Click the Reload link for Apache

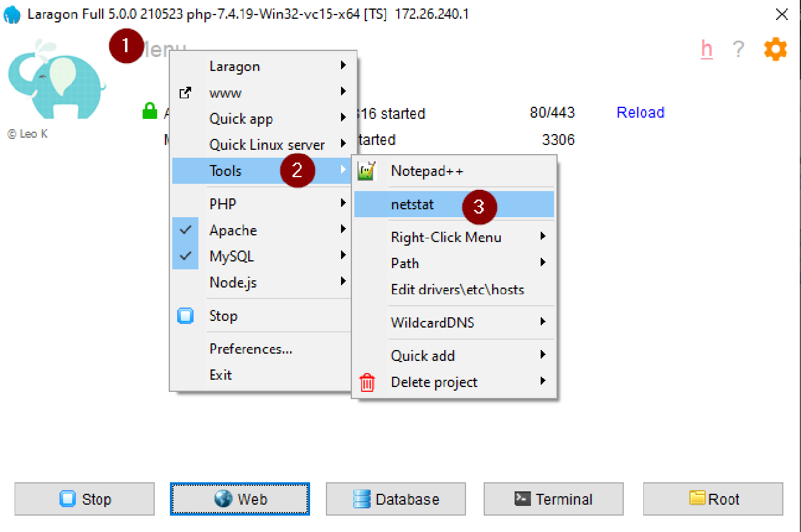[x=640, y=112]
